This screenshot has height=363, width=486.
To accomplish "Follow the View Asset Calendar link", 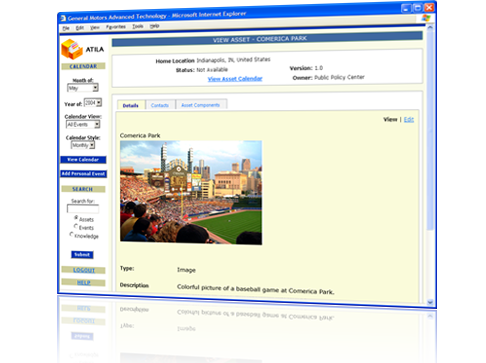I will click(235, 79).
